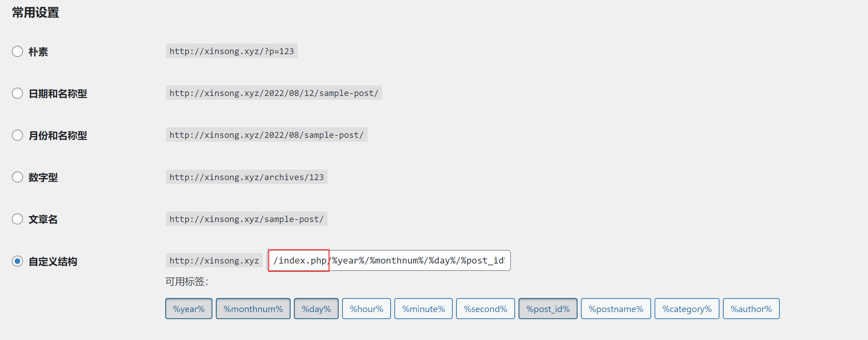Click the 常用设置 heading
Viewport: 868px width, 340px height.
(x=36, y=13)
